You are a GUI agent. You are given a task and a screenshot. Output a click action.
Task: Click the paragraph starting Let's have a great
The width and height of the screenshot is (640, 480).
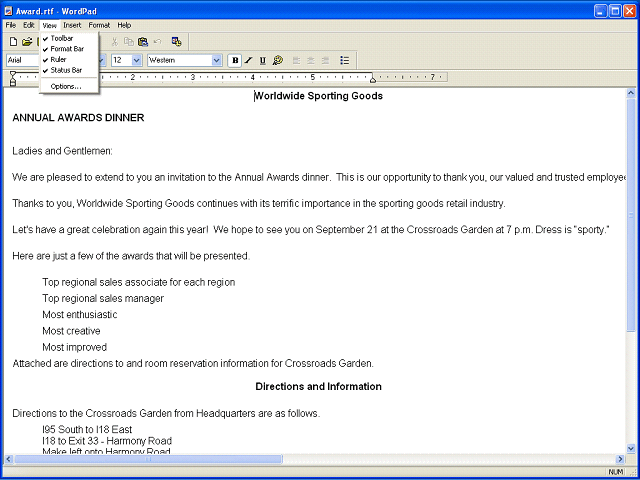tap(311, 230)
